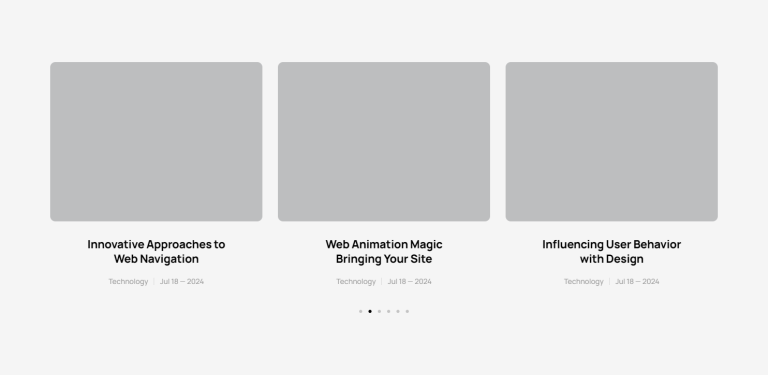Click the divider between Technology and date, third card
This screenshot has height=375, width=768.
[609, 281]
